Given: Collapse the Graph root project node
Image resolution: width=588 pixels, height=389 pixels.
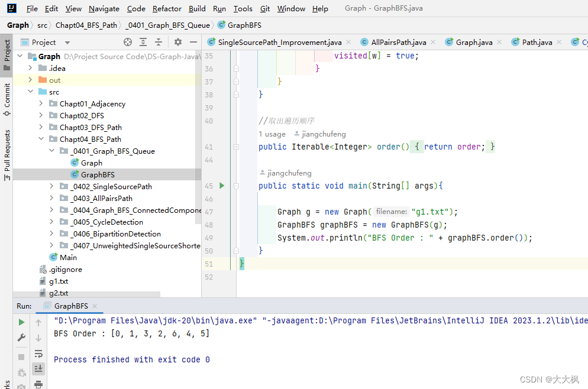Looking at the screenshot, I should (20, 56).
